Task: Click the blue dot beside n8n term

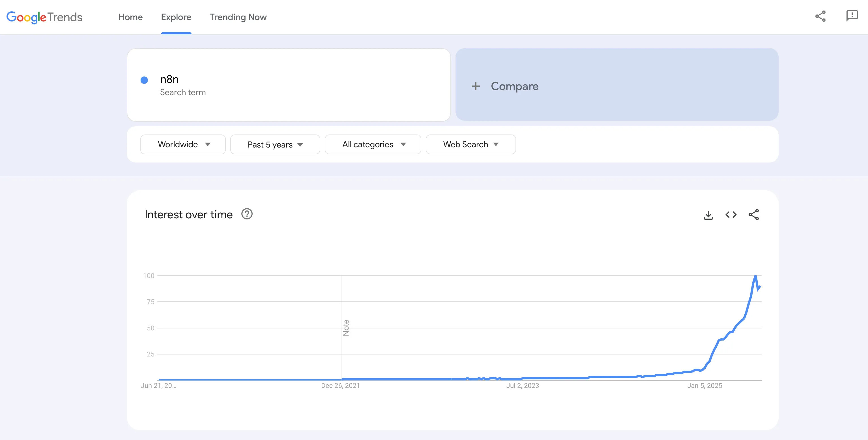Action: pyautogui.click(x=144, y=80)
